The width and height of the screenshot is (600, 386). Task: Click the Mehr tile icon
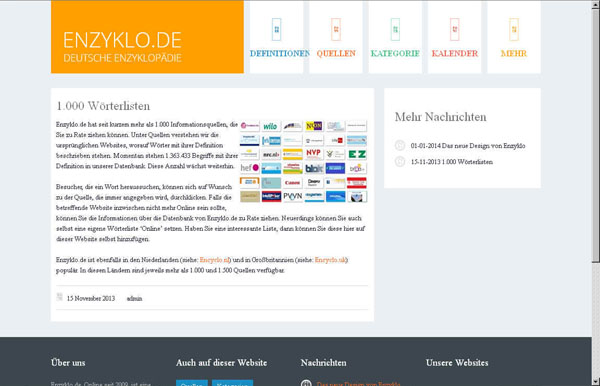click(x=514, y=29)
